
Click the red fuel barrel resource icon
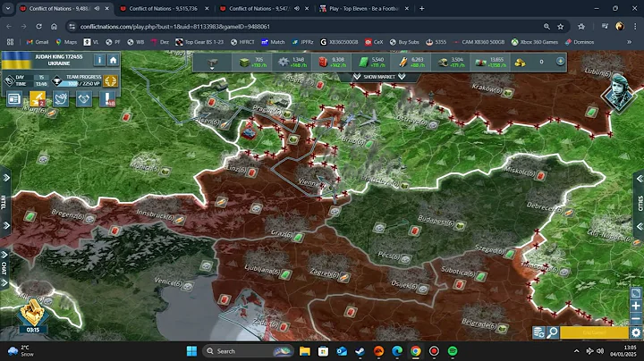click(323, 63)
